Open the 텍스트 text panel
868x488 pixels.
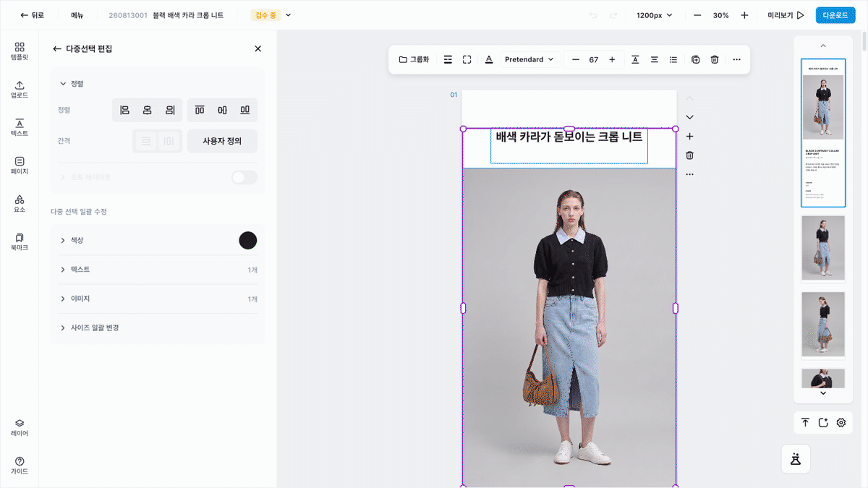click(x=20, y=127)
